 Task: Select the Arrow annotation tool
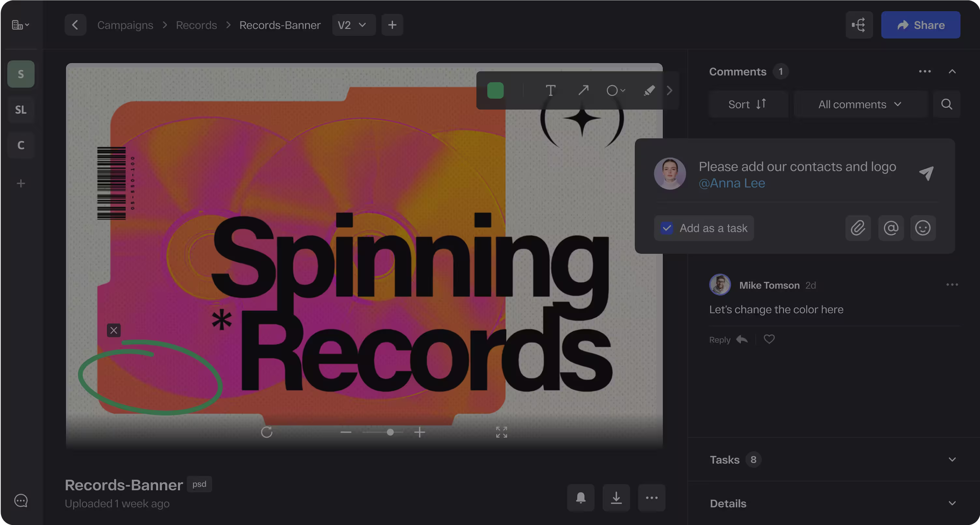pos(583,91)
